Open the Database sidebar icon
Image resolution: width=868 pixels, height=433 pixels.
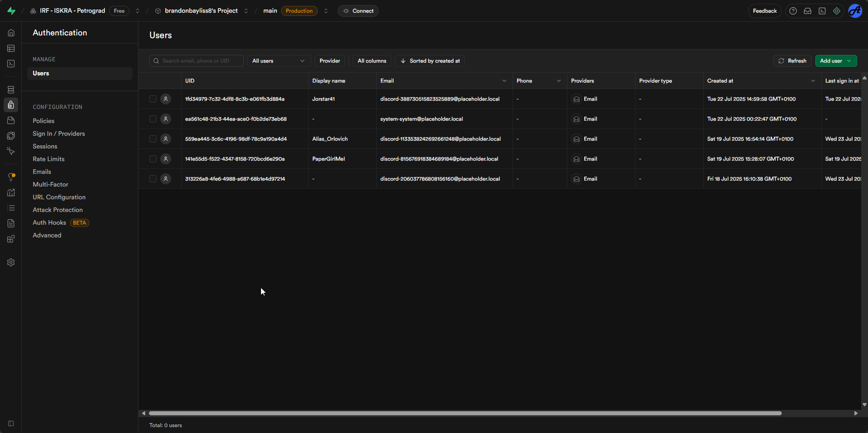[11, 89]
